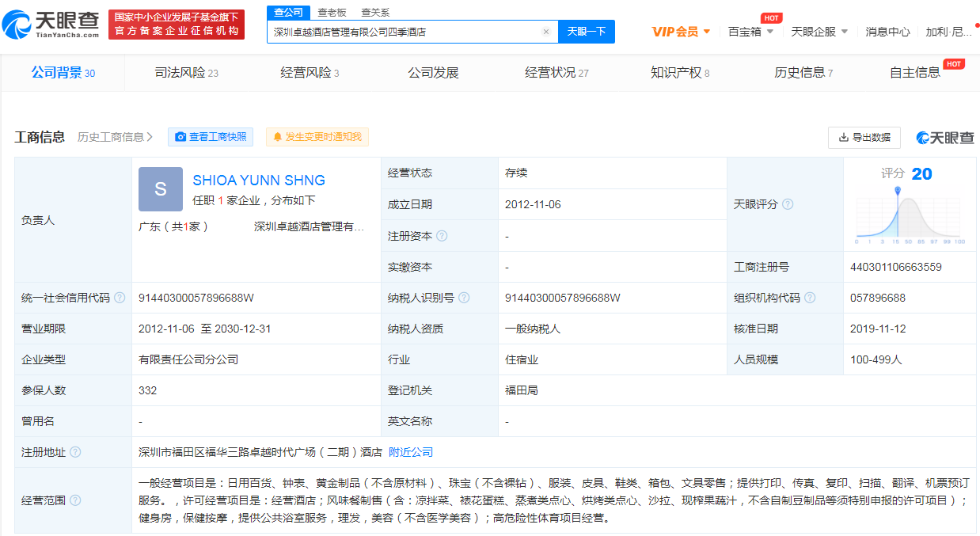Click 发生变更时通知我 button

[317, 137]
